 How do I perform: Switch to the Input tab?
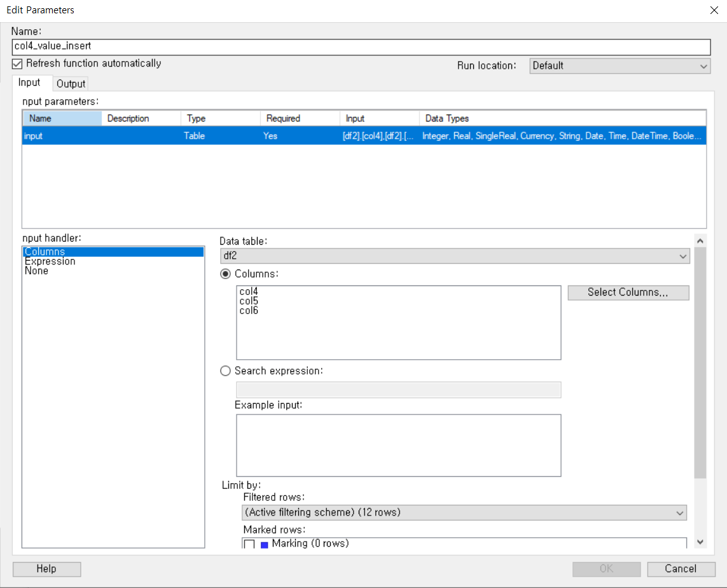point(29,83)
